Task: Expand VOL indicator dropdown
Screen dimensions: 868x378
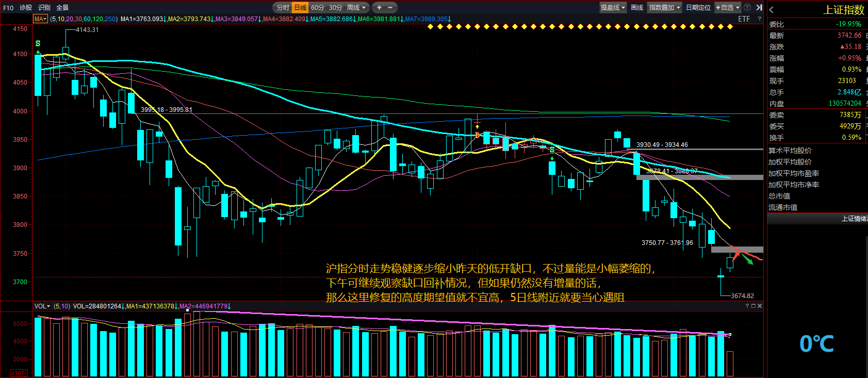Action: 42,306
